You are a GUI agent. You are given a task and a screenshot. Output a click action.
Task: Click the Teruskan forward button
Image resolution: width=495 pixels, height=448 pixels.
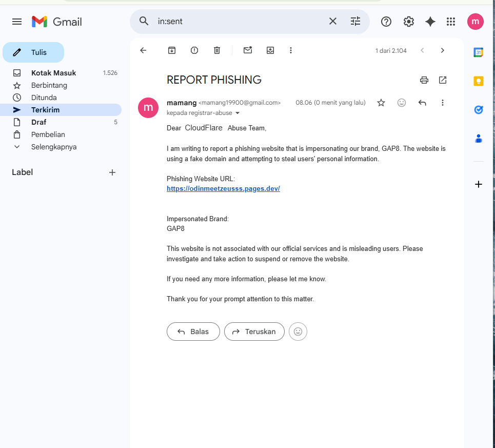tap(254, 332)
